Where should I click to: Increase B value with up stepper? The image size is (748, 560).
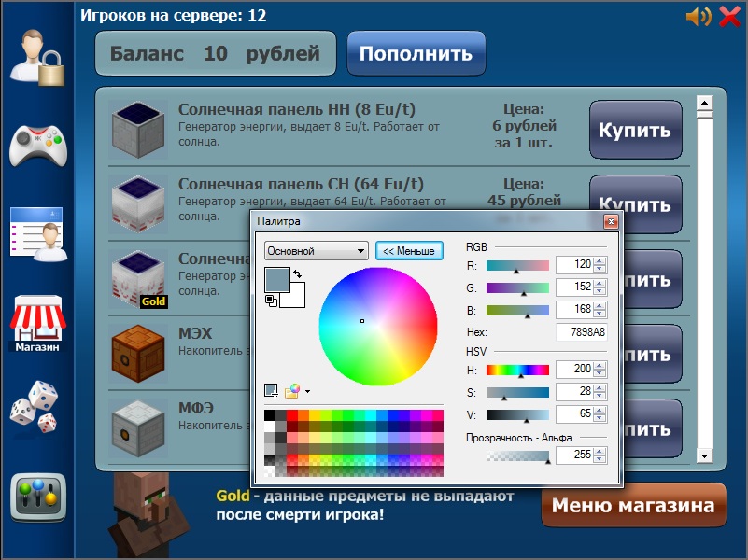(x=600, y=305)
